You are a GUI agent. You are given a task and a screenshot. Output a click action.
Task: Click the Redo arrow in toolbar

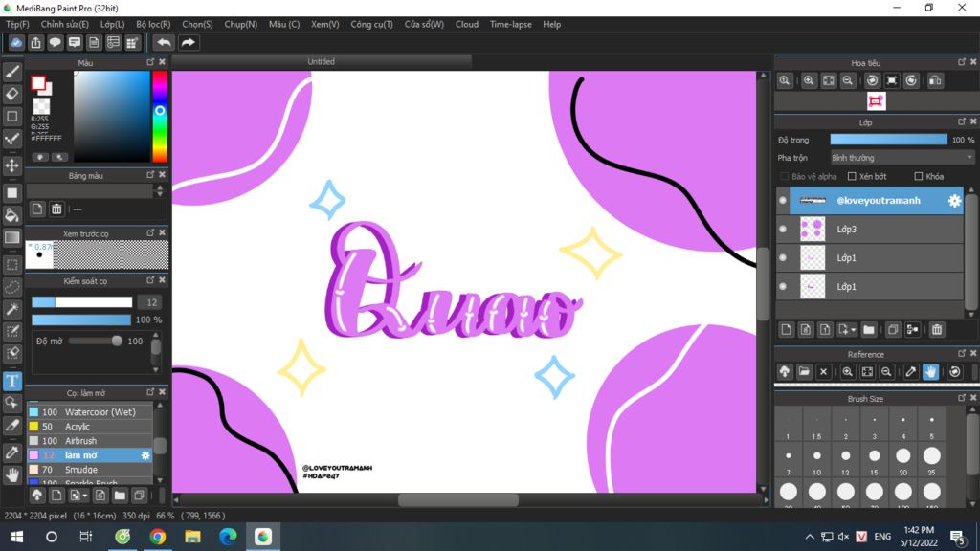pyautogui.click(x=188, y=42)
